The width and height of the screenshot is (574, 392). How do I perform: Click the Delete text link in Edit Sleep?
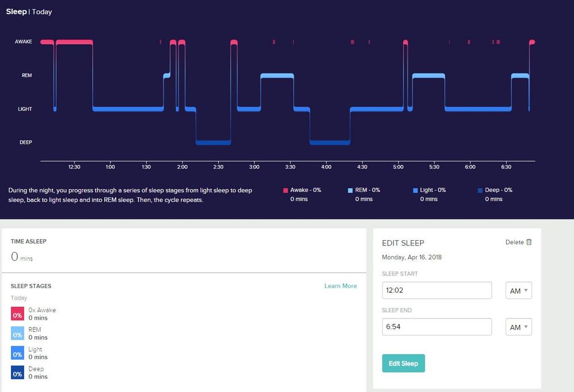click(x=514, y=243)
